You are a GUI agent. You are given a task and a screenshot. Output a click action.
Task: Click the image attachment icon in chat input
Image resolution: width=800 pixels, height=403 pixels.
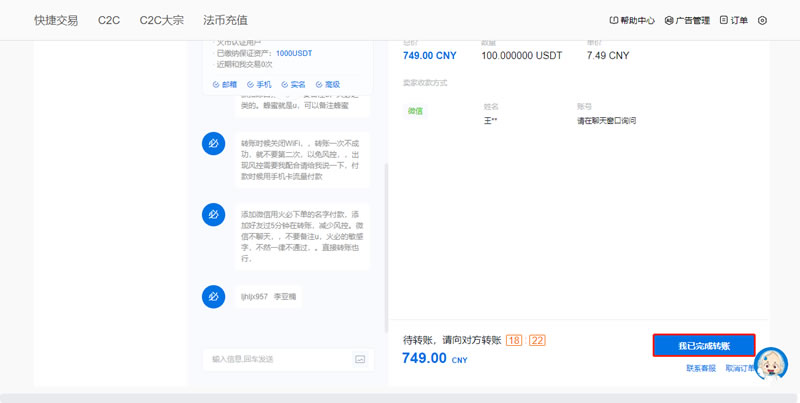pos(360,359)
